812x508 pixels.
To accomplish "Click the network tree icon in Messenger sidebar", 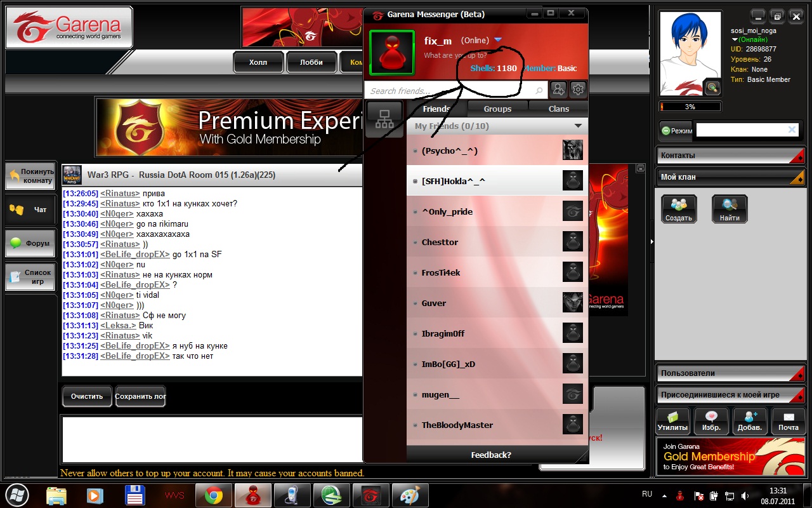I will click(x=384, y=119).
